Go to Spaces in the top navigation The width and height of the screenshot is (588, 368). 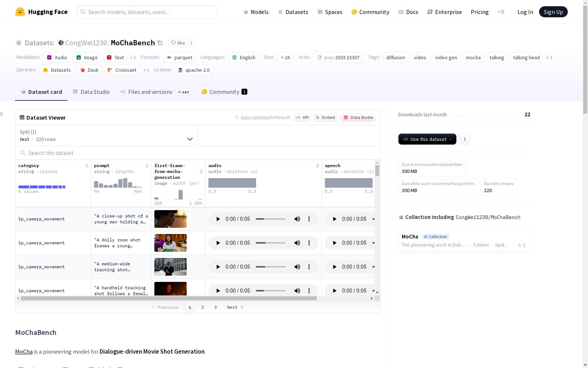[330, 12]
